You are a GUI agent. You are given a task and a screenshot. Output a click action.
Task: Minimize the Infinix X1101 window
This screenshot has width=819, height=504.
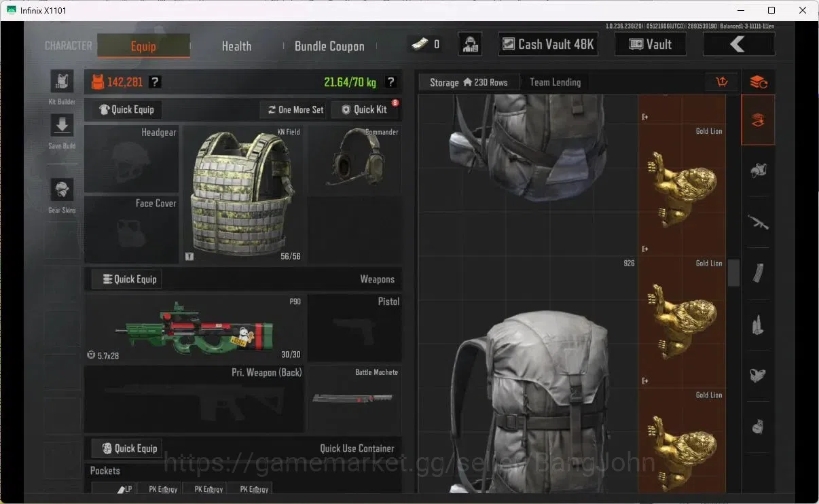740,10
